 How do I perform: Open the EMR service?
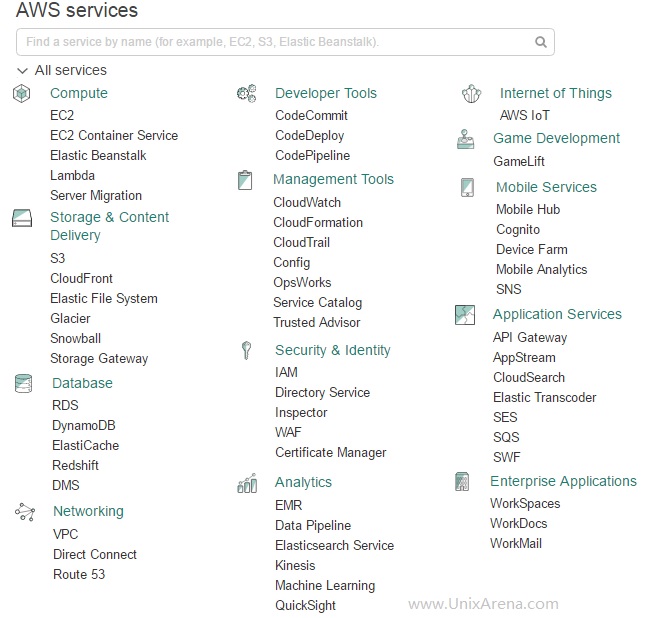[289, 506]
